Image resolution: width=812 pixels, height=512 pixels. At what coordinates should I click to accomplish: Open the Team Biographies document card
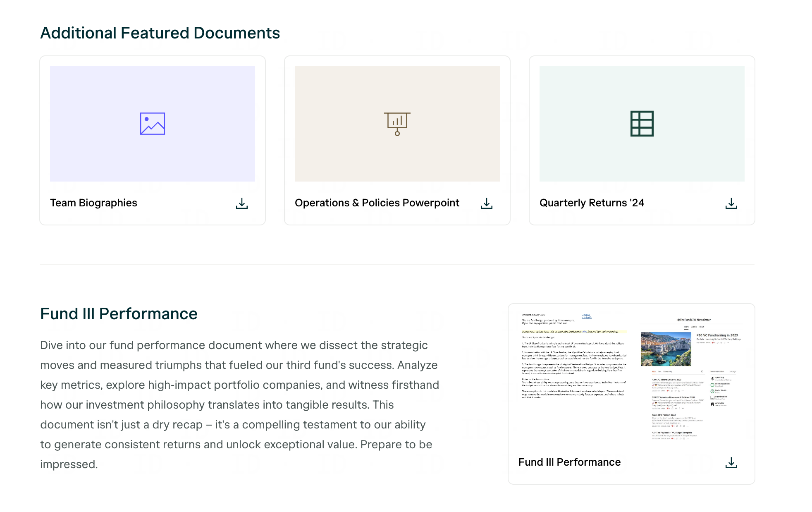pos(152,140)
